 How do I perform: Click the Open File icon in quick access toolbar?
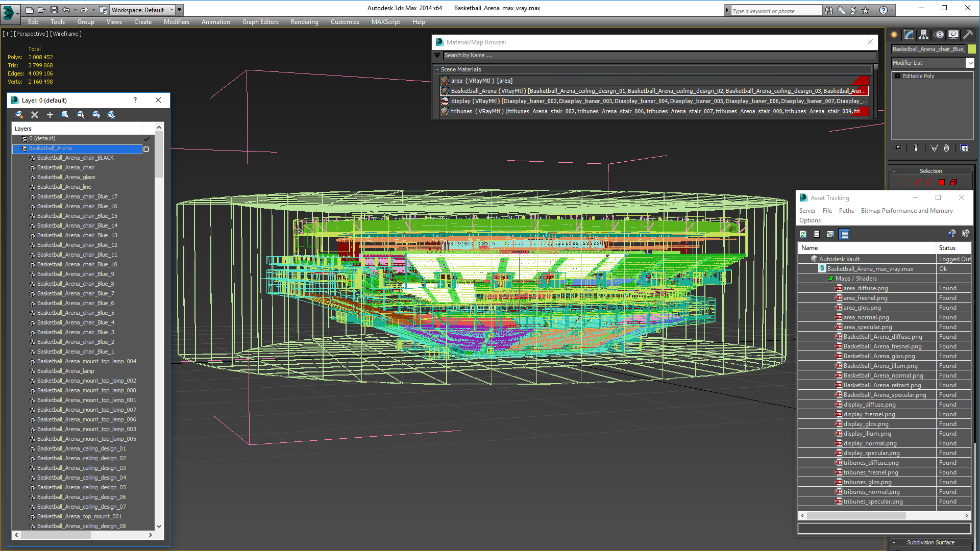41,10
